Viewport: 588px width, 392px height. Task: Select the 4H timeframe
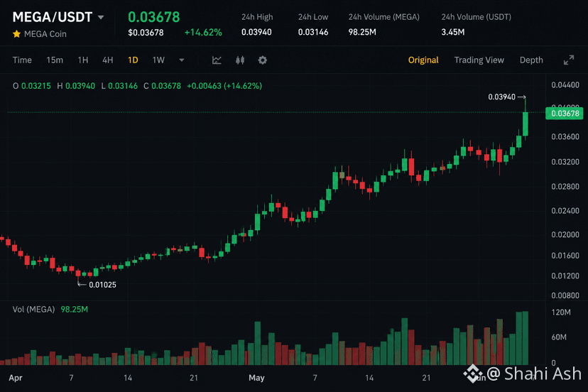click(x=108, y=60)
